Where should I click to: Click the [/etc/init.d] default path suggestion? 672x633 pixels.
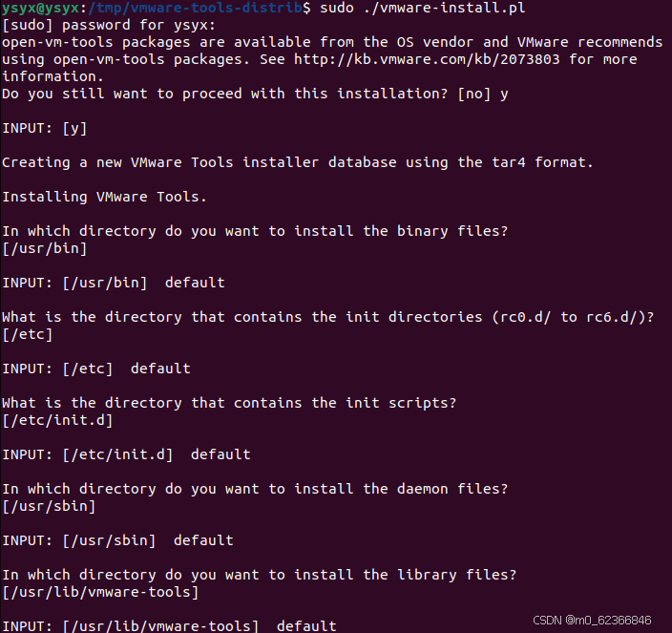click(x=57, y=420)
